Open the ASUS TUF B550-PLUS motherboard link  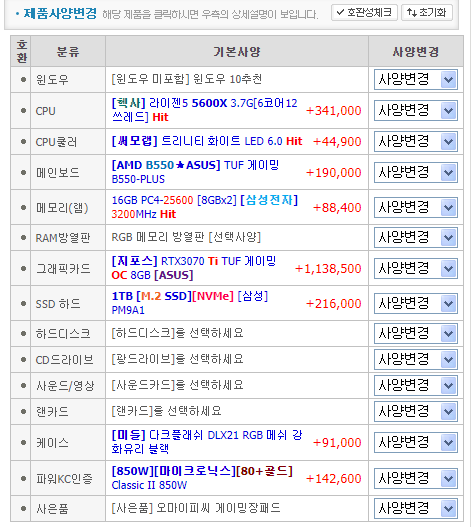(195, 172)
